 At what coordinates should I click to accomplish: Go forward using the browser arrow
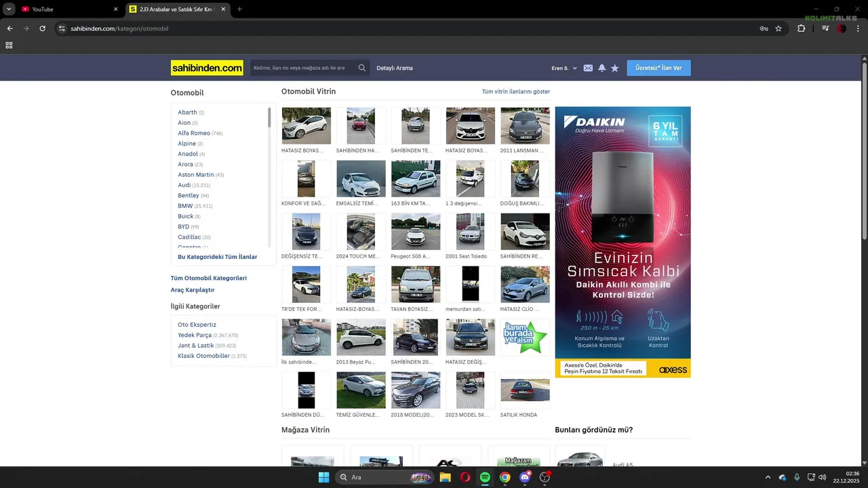pyautogui.click(x=26, y=28)
